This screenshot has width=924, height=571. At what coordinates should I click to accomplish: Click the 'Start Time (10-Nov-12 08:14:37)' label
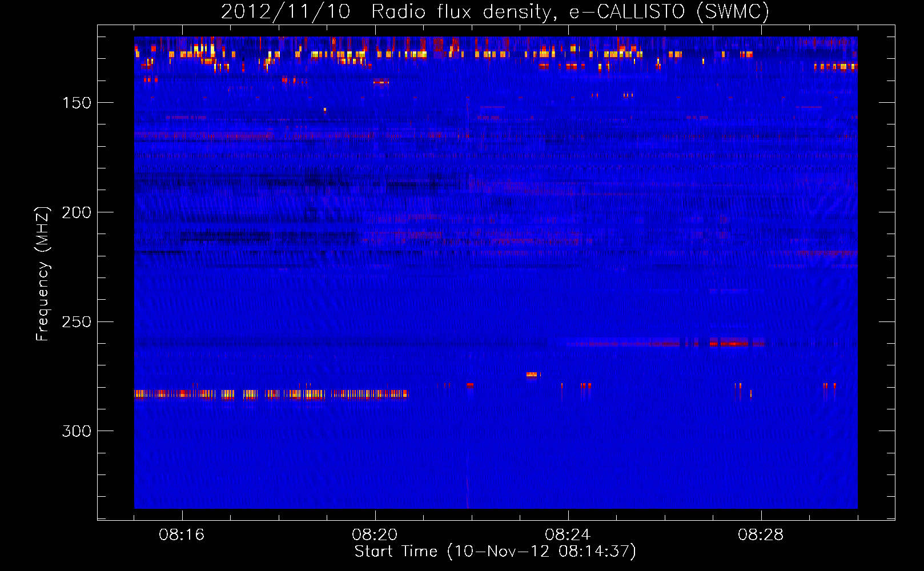pyautogui.click(x=495, y=552)
